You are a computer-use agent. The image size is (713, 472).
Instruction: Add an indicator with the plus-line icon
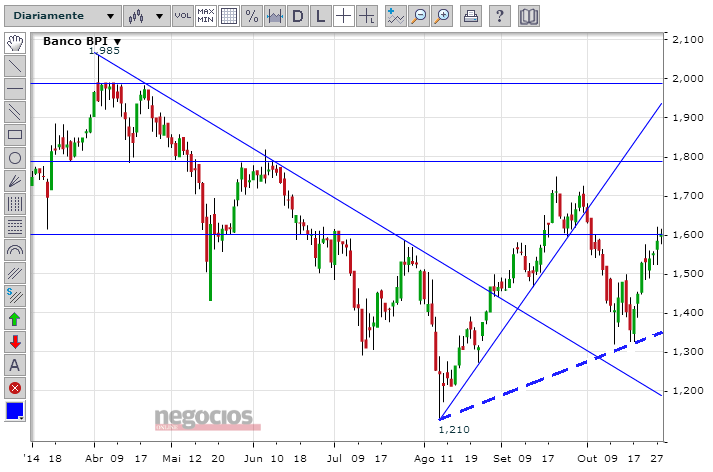(396, 16)
